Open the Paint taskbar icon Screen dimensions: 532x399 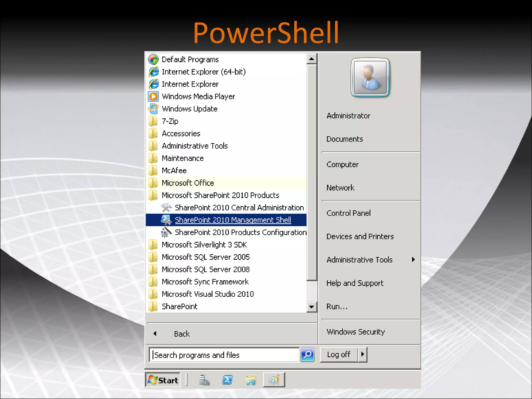coord(274,380)
